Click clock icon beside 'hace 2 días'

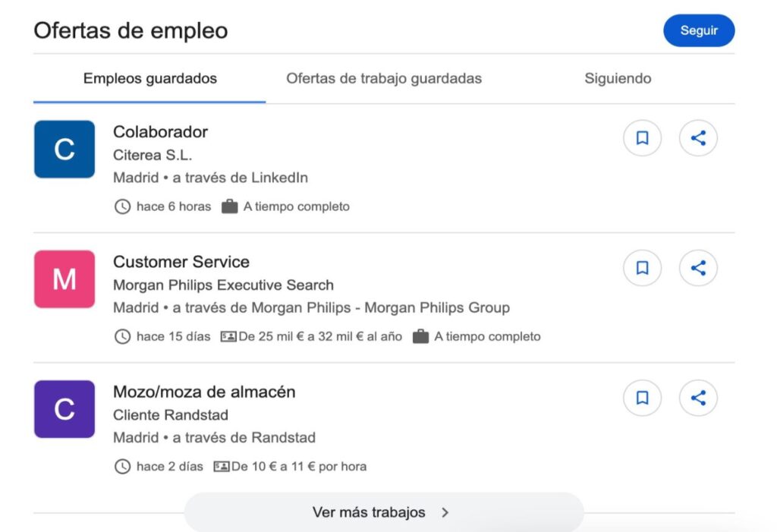[x=122, y=467]
